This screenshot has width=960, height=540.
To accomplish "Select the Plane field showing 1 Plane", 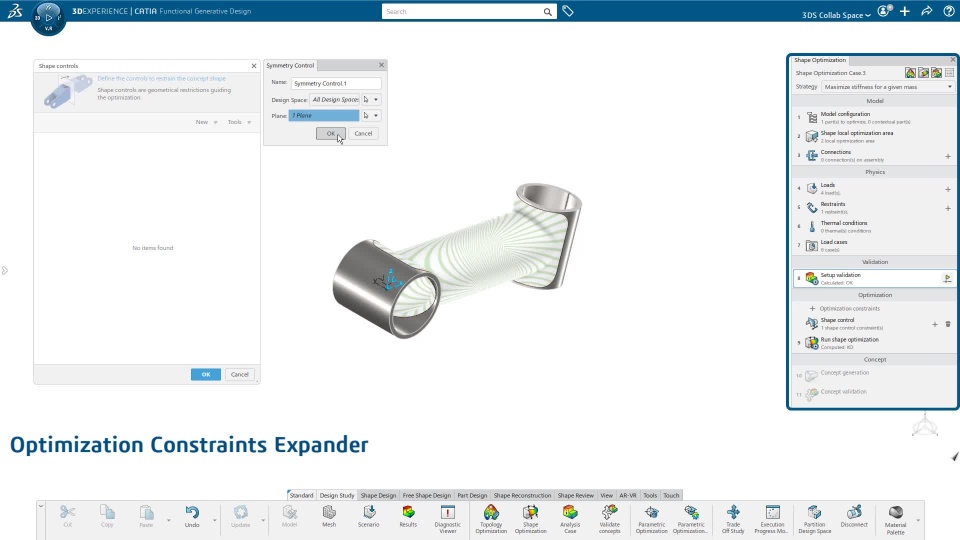I will pyautogui.click(x=324, y=115).
